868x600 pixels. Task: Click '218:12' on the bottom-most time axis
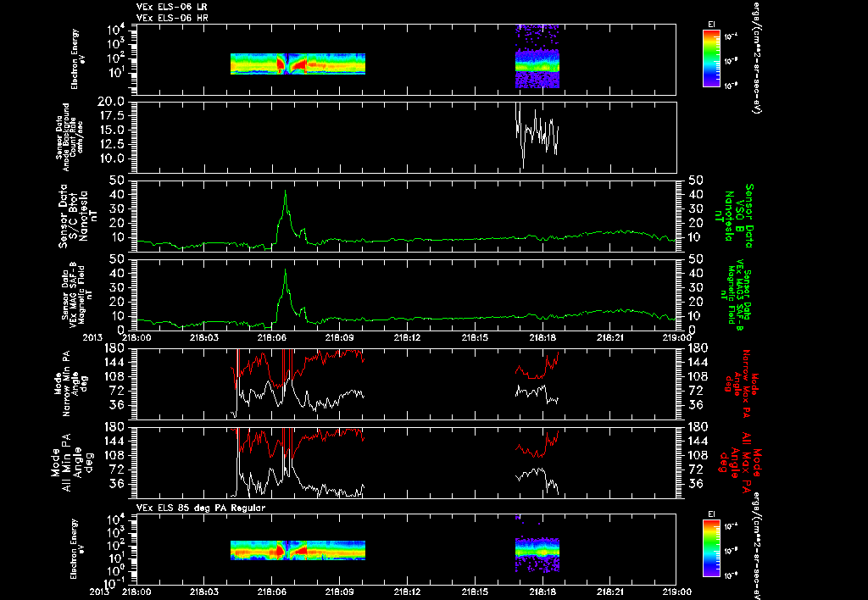(x=408, y=592)
